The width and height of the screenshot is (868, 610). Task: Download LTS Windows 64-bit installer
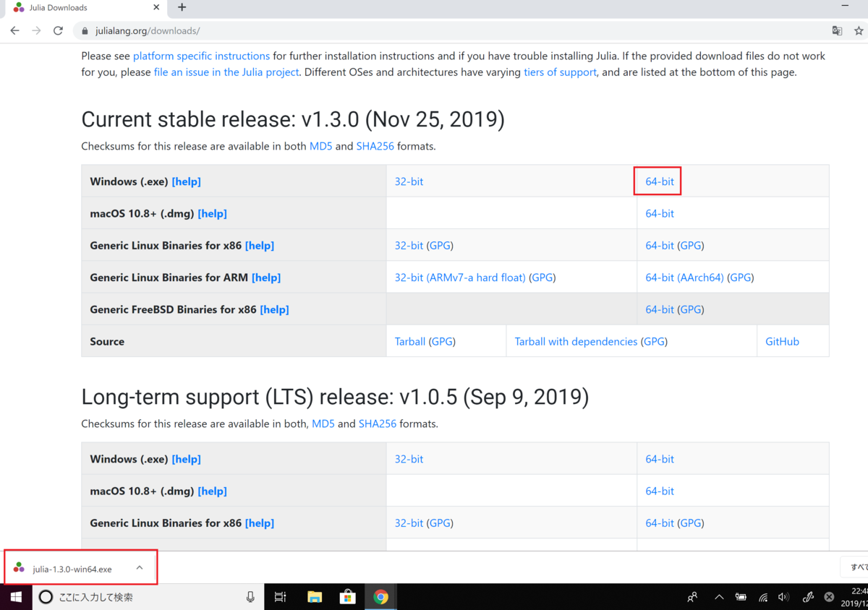pos(660,459)
